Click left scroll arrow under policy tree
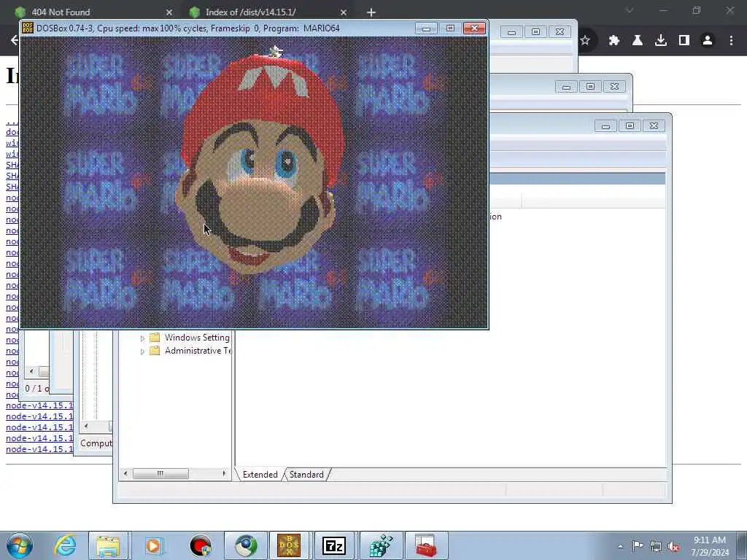This screenshot has height=560, width=747. click(125, 474)
